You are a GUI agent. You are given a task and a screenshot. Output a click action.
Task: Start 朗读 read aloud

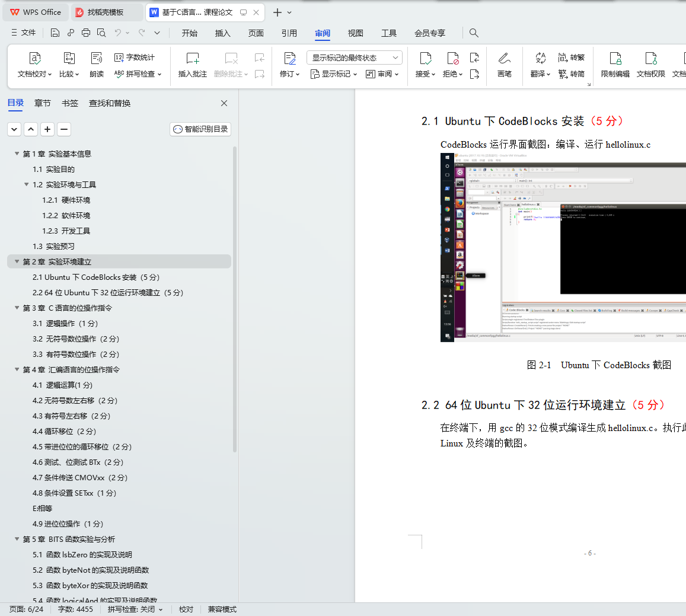(x=97, y=65)
